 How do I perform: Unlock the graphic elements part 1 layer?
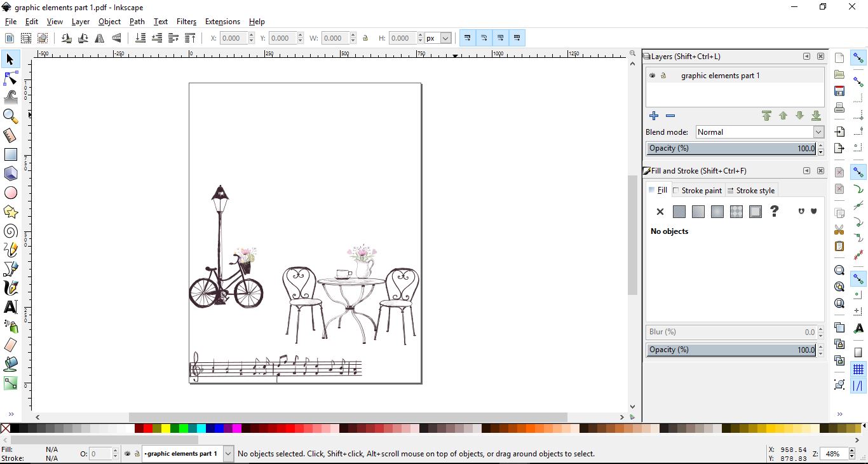664,75
